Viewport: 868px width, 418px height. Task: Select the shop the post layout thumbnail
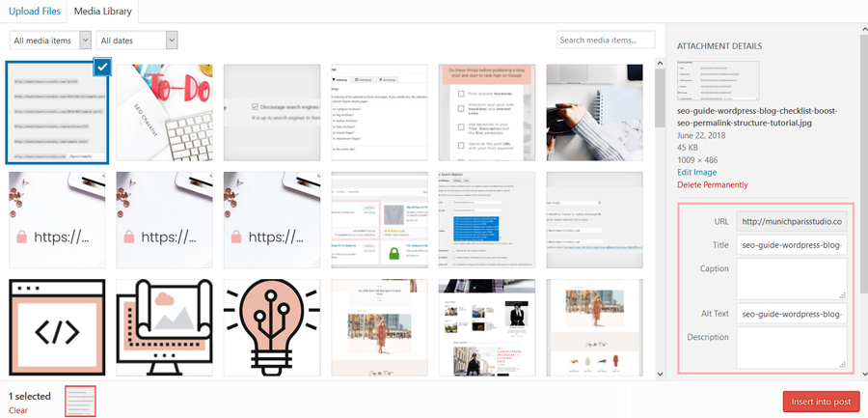point(594,327)
